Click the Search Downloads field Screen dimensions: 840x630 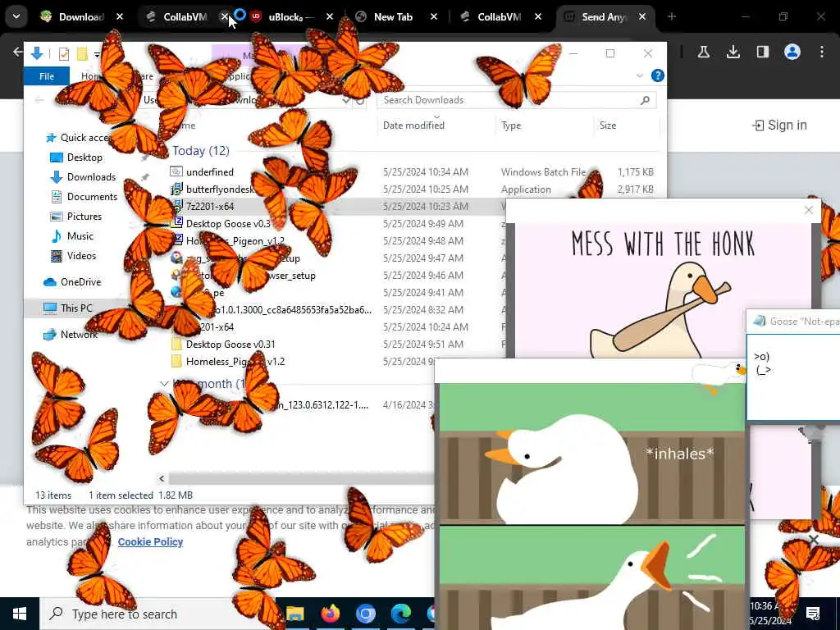click(517, 100)
